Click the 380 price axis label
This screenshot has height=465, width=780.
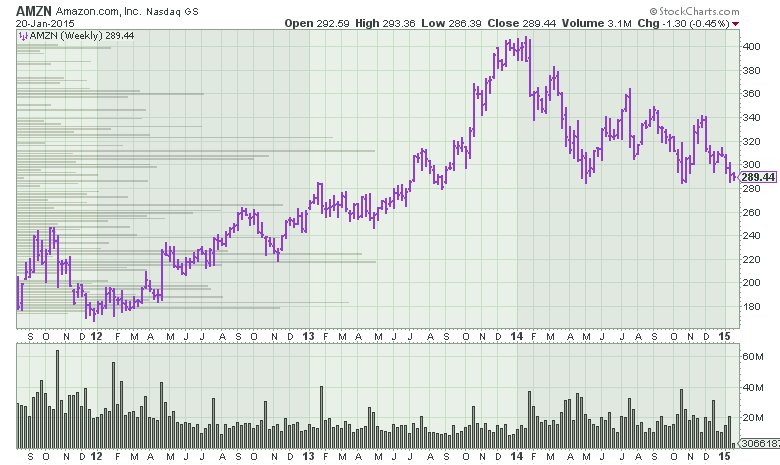tap(751, 71)
